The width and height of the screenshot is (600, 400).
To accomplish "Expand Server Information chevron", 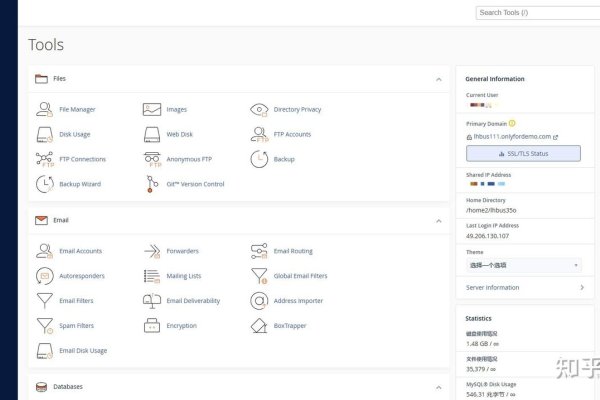I will [581, 288].
